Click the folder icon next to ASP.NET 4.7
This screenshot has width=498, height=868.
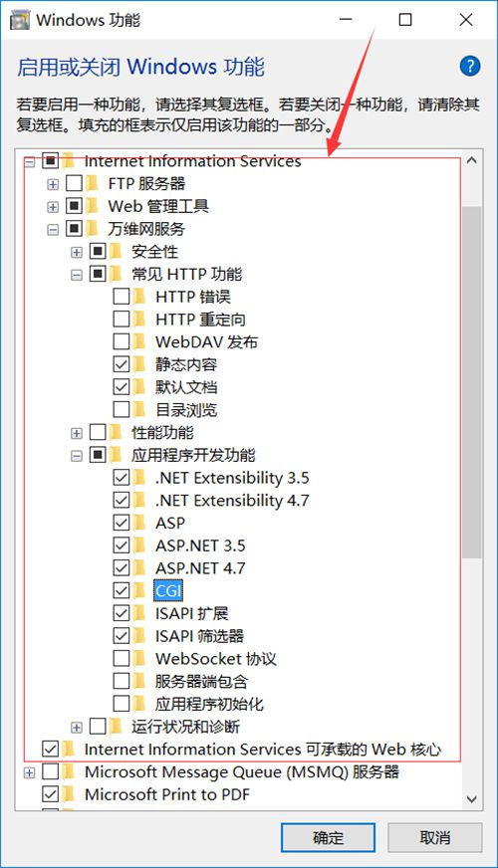(139, 568)
